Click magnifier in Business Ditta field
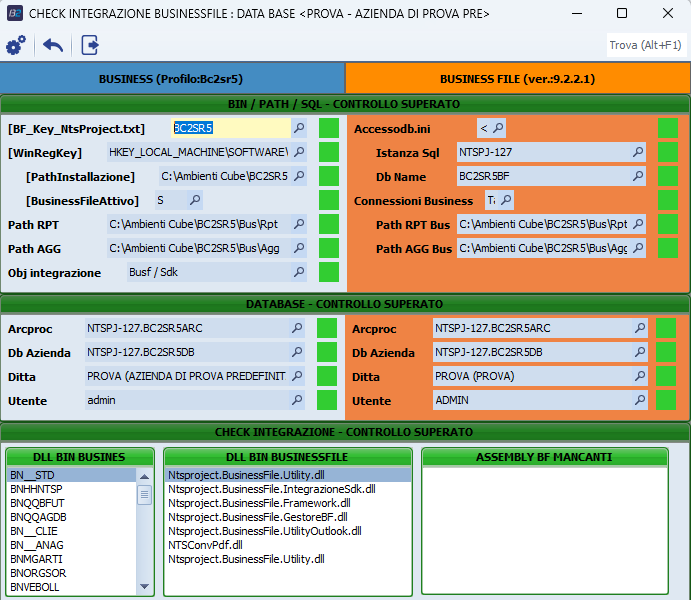This screenshot has height=600, width=691. pos(297,376)
